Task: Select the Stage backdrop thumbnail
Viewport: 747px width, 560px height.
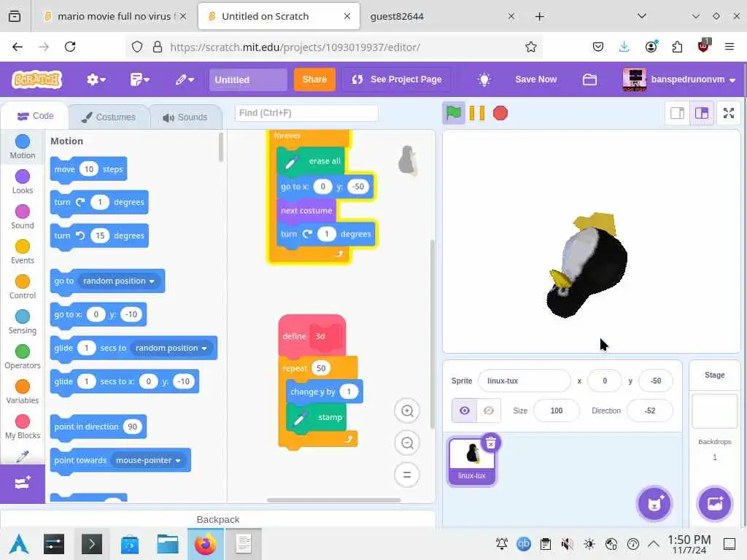Action: point(715,411)
